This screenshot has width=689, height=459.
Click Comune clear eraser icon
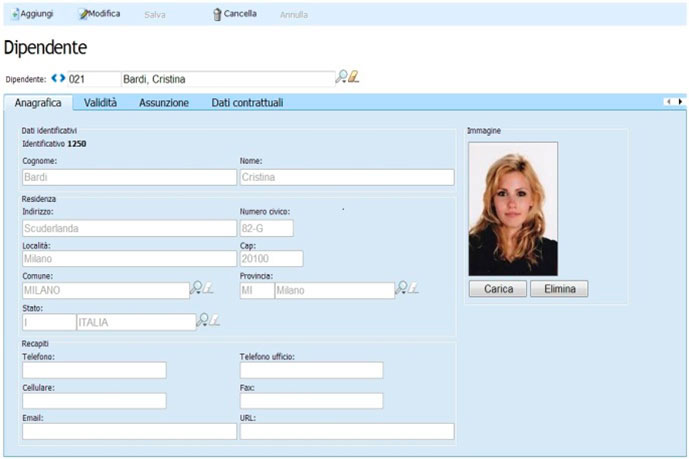tap(208, 288)
